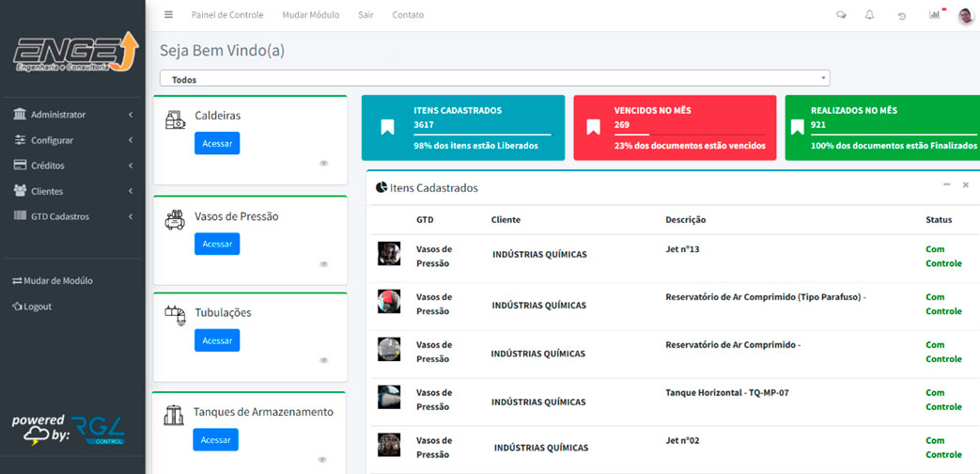Image resolution: width=980 pixels, height=474 pixels.
Task: Toggle eye icon on Tubulações card
Action: (x=323, y=360)
